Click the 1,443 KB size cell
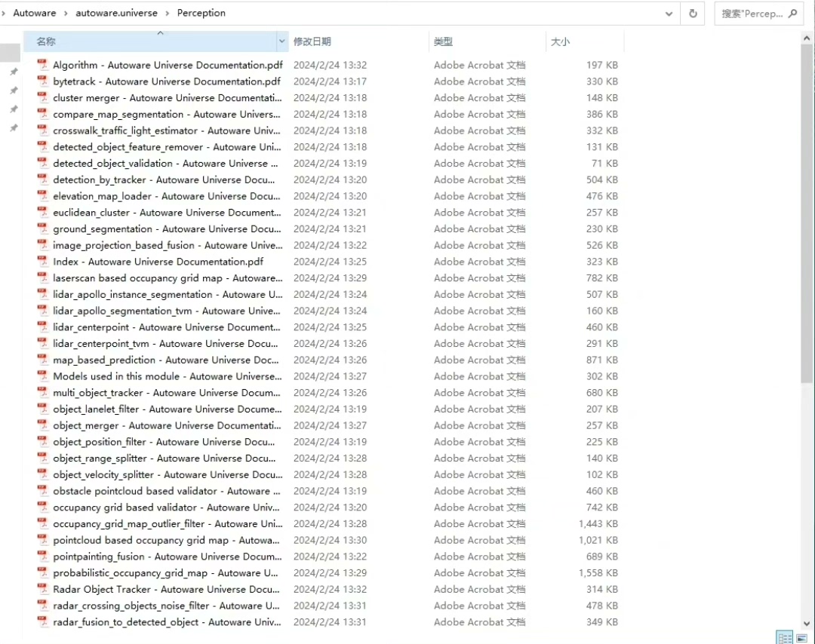815x644 pixels. pos(598,523)
